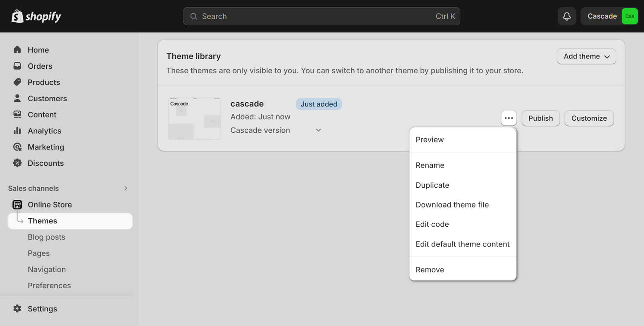Click the Customers person icon
This screenshot has width=644, height=326.
pyautogui.click(x=17, y=98)
